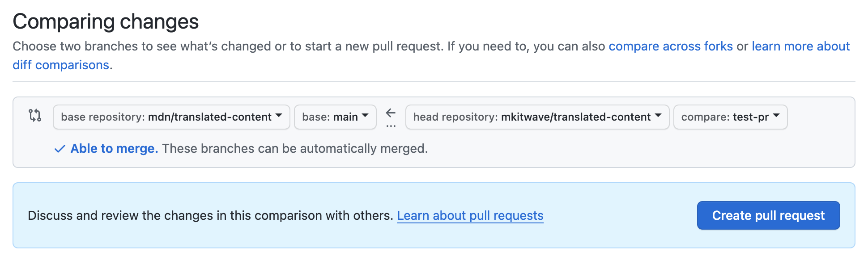Open the Learn about pull requests link
Image resolution: width=868 pixels, height=260 pixels.
tap(470, 216)
